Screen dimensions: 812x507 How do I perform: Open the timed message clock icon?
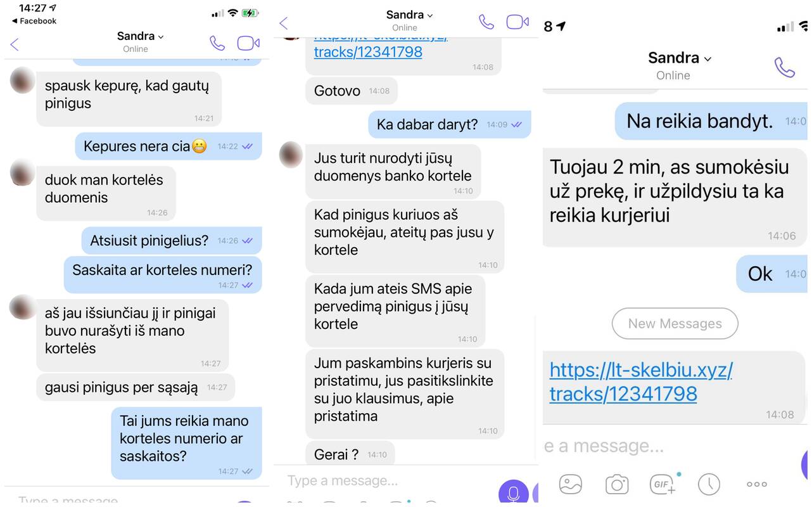tap(709, 484)
